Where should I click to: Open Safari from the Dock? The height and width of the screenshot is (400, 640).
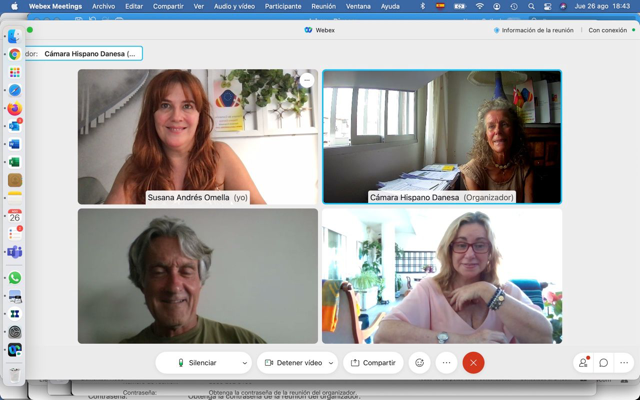point(15,90)
